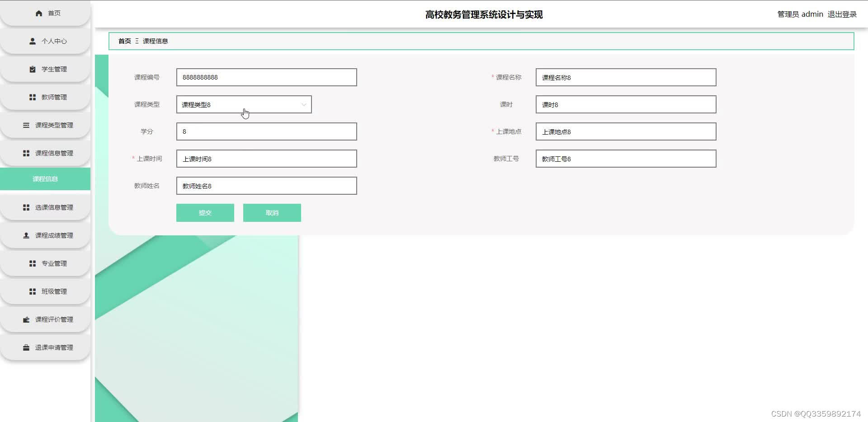Open the 个人中心 menu label
The image size is (868, 422).
tap(54, 41)
